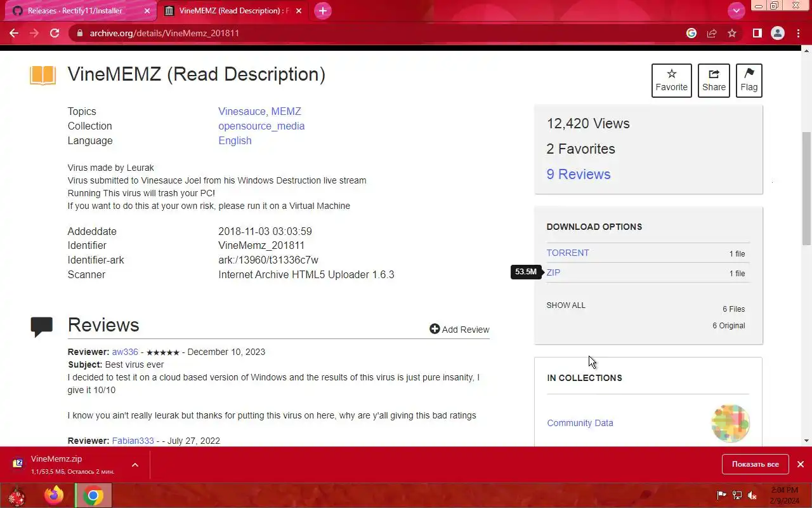Open the opensource_media collection link
Viewport: 812px width, 508px height.
[261, 126]
